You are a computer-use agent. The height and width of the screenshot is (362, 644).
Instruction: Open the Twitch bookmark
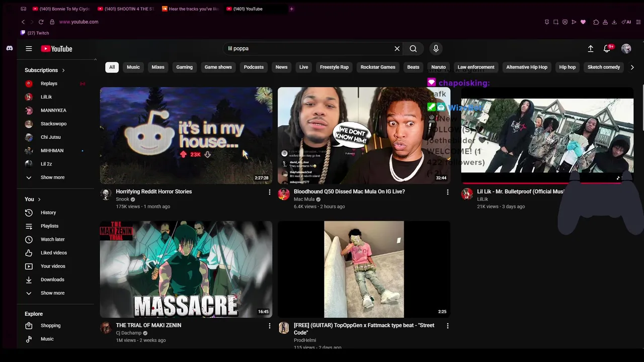tap(35, 33)
